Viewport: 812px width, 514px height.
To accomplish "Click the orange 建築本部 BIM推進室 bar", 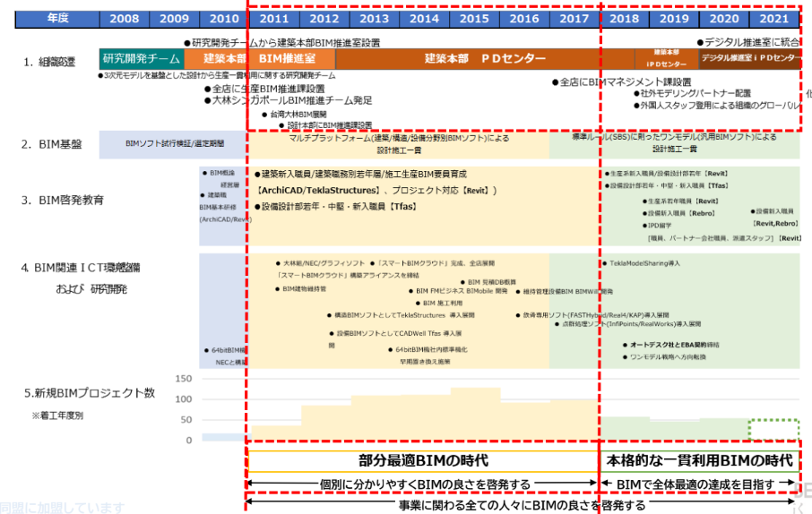I will (259, 59).
